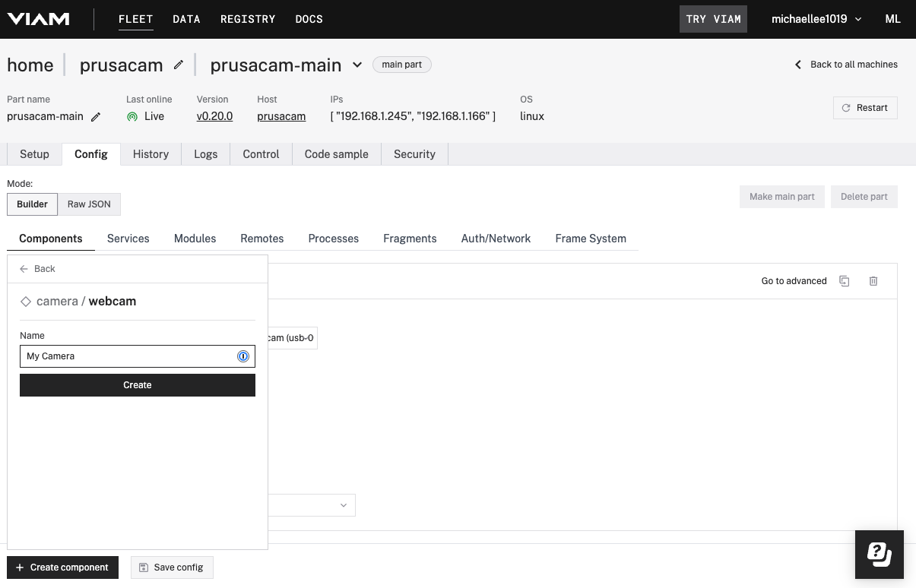
Task: Click the duplicate component icon near Go to advanced
Action: [845, 281]
